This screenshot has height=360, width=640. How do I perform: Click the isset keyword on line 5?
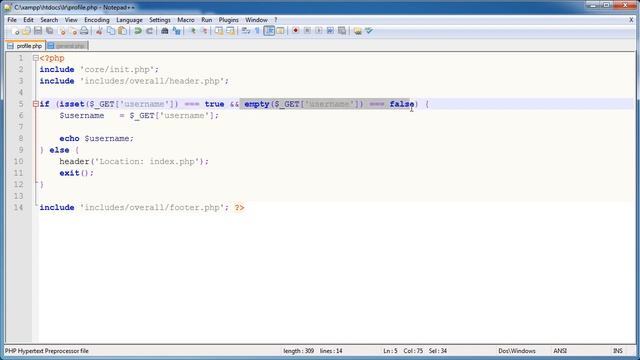(x=72, y=104)
